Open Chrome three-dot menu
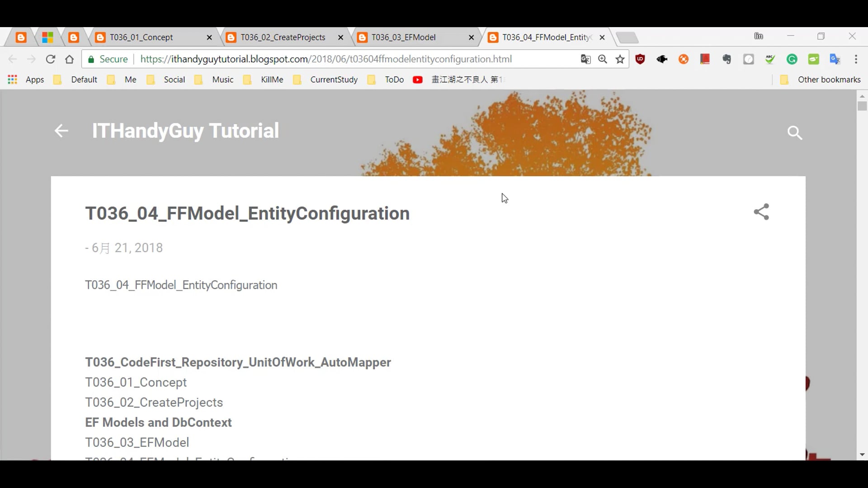868x488 pixels. (856, 59)
